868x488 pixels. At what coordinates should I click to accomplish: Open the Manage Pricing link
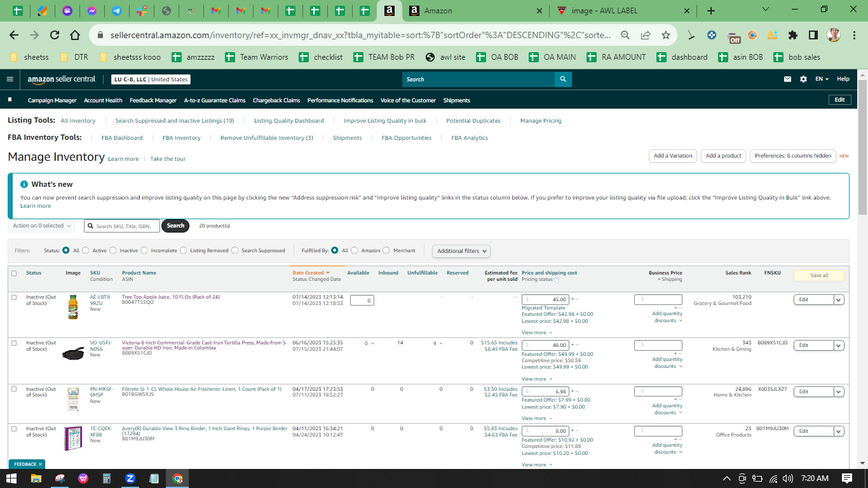click(541, 121)
